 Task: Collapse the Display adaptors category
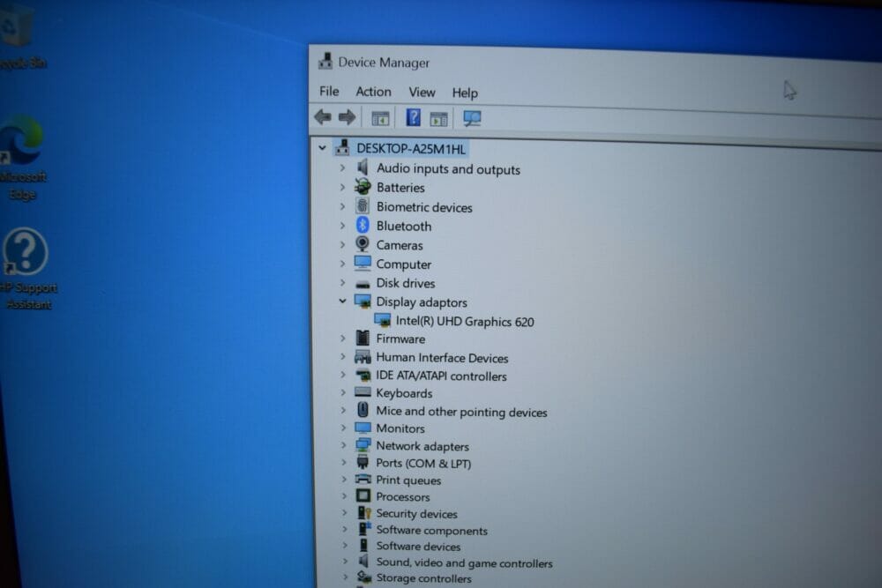[342, 301]
